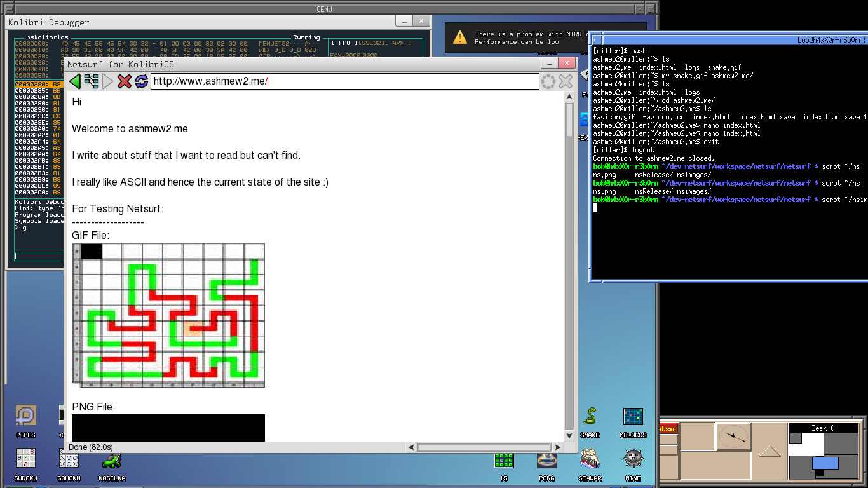Screen dimensions: 868x488
Task: Launch the 15 puzzle desktop icon
Action: tap(503, 467)
